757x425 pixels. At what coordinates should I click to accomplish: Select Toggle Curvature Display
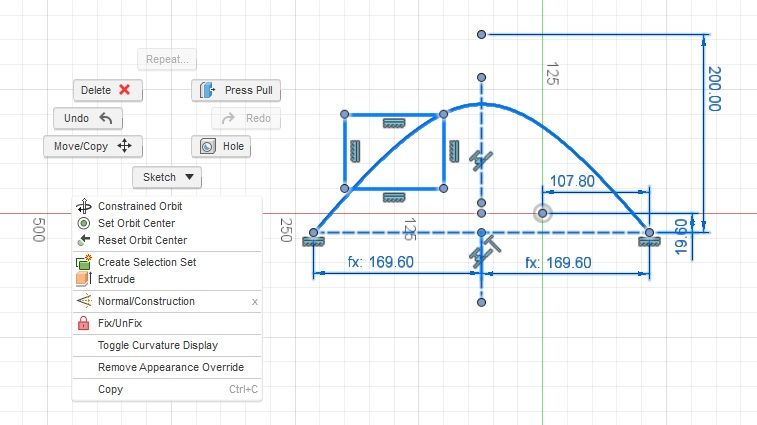(x=167, y=345)
